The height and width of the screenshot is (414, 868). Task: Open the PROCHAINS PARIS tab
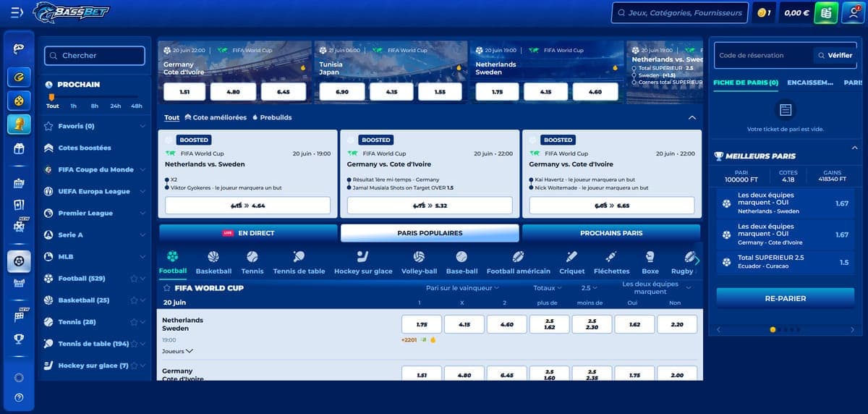611,233
